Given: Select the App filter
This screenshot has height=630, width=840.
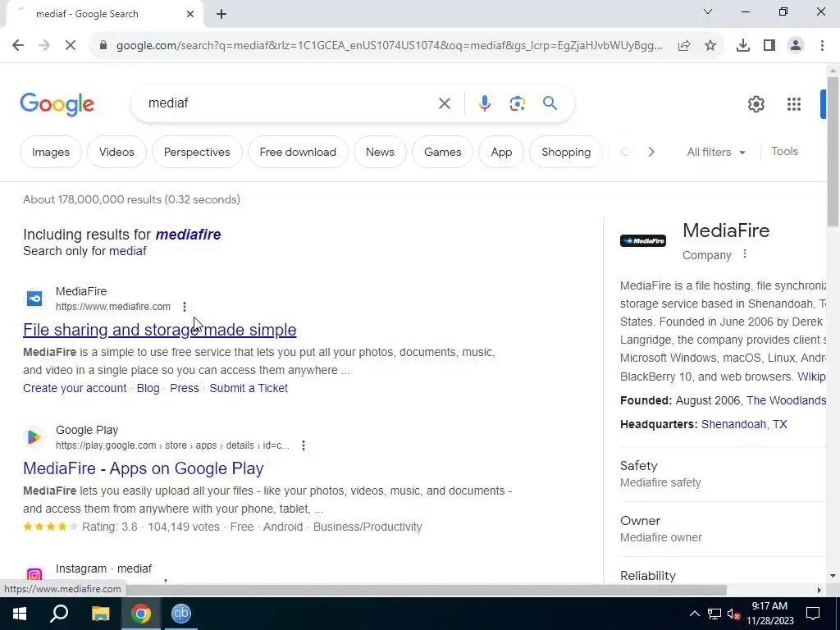Looking at the screenshot, I should pyautogui.click(x=501, y=152).
